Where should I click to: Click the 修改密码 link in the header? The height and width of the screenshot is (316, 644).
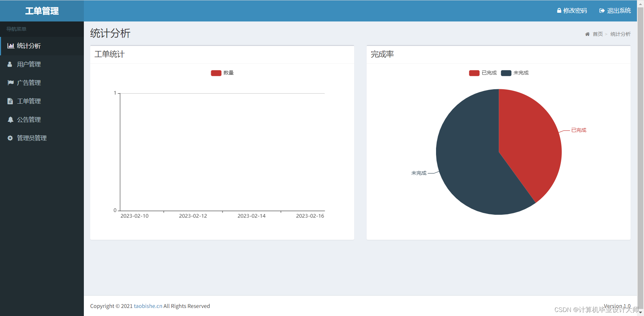click(572, 11)
